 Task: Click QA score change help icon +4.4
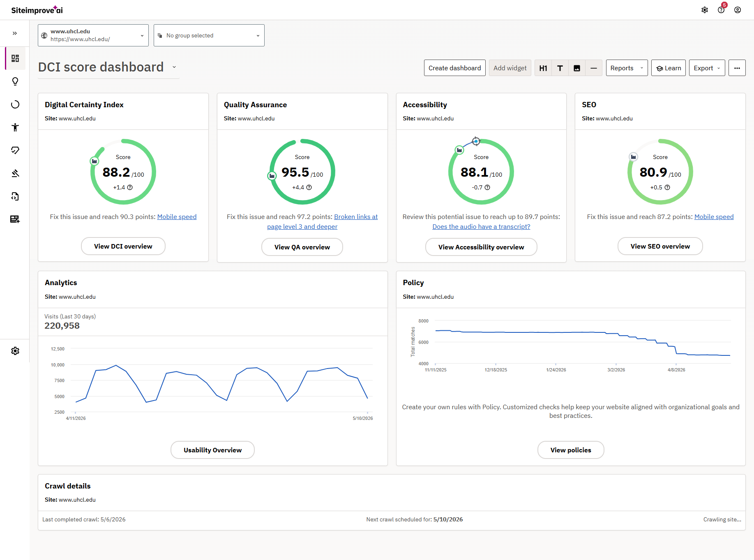click(x=309, y=187)
